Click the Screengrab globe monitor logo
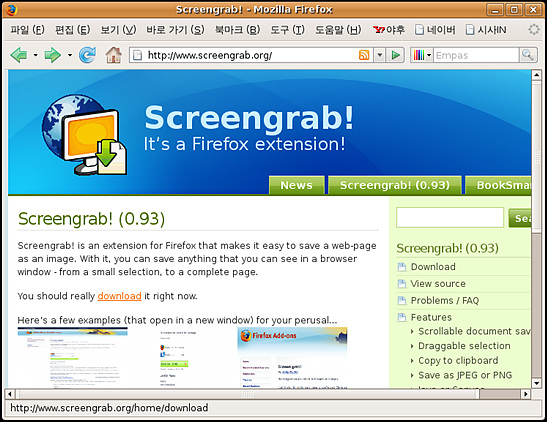 84,134
